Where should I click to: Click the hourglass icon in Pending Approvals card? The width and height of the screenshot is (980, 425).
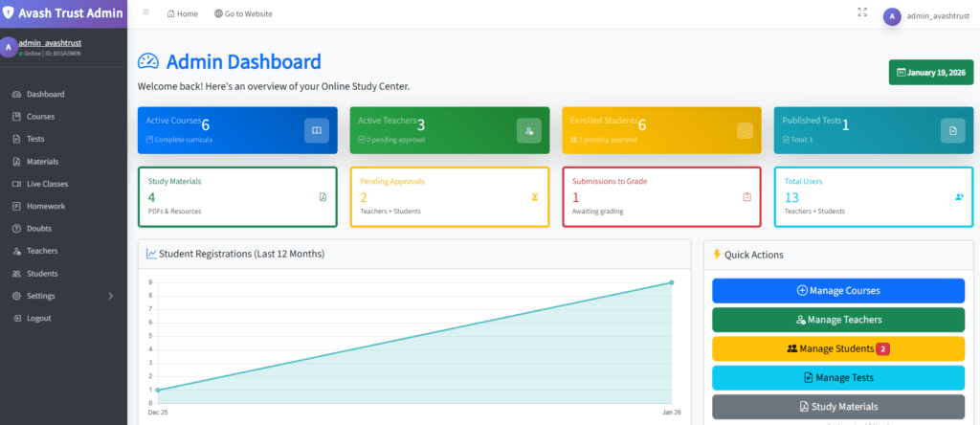coord(535,197)
